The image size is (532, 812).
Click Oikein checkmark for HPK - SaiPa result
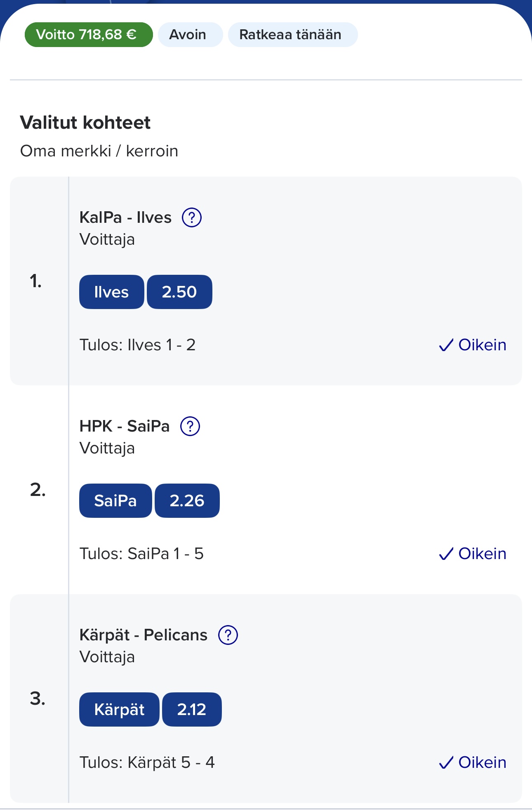click(x=473, y=554)
